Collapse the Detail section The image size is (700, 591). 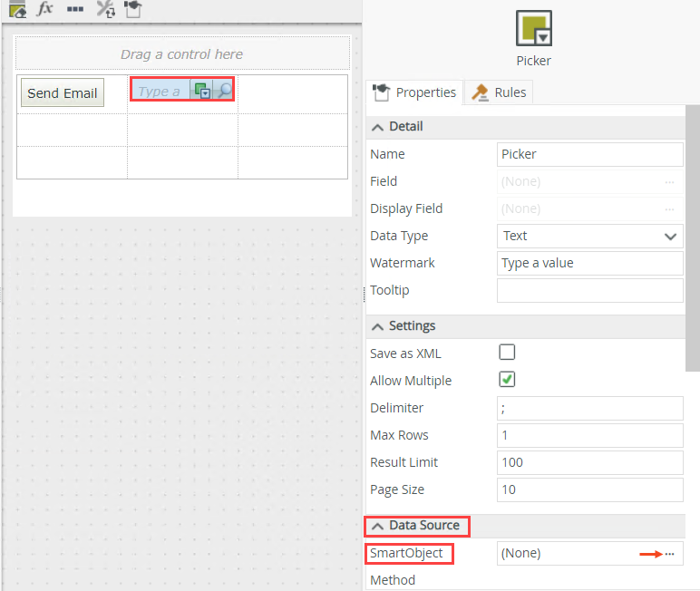point(377,127)
